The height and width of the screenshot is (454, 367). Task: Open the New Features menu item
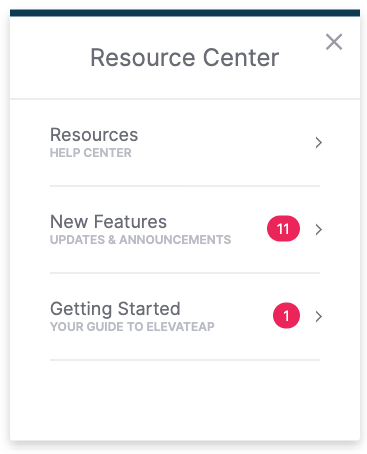185,230
